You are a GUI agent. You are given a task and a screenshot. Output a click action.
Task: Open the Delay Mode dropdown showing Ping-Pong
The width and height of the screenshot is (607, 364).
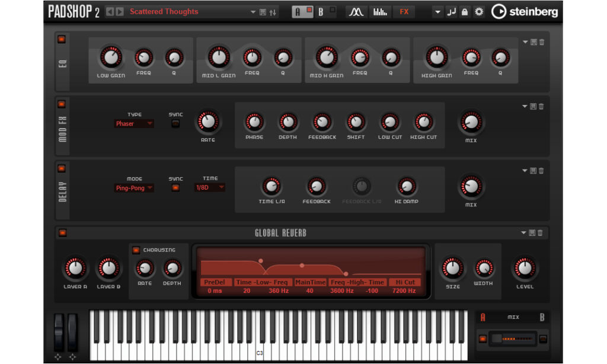coord(134,188)
